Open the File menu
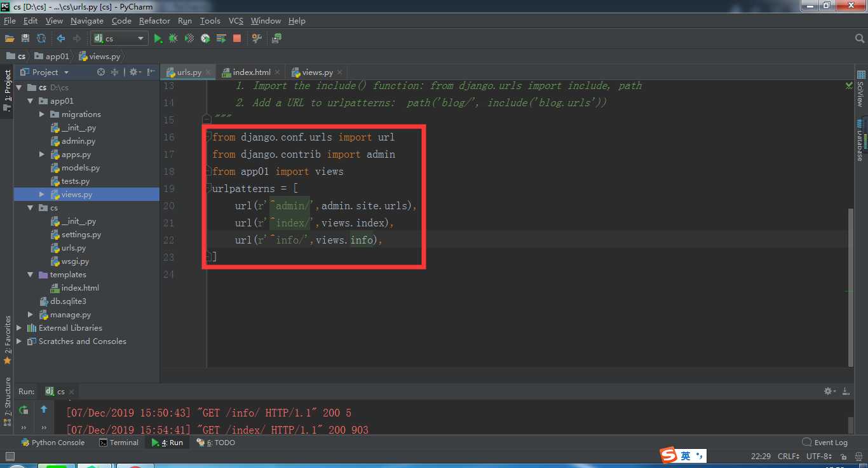Screen dimensions: 868x468 [10, 21]
